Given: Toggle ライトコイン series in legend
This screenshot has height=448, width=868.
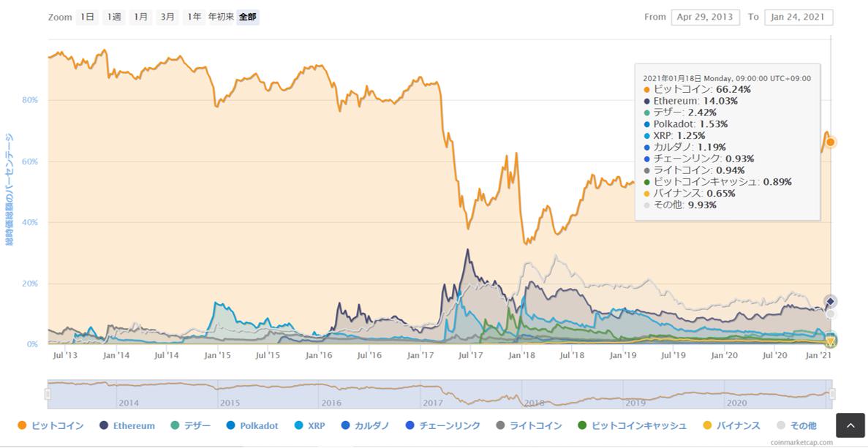Looking at the screenshot, I should point(529,425).
